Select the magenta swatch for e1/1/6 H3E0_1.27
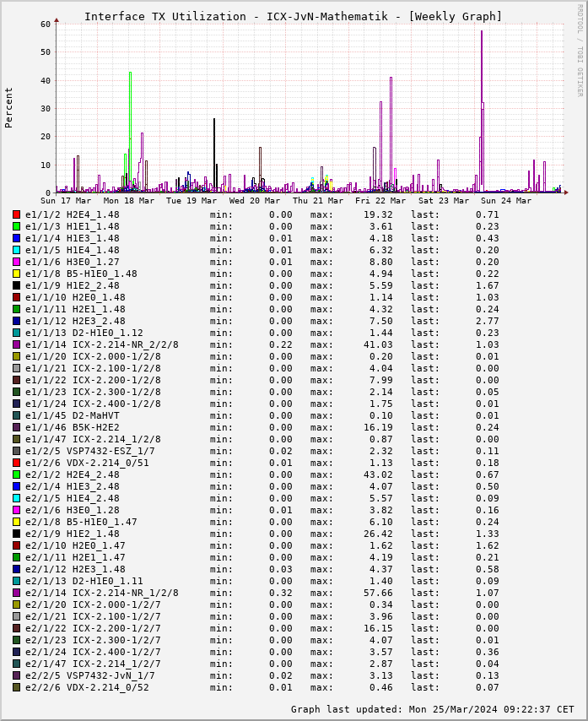This screenshot has height=721, width=588. coord(16,262)
